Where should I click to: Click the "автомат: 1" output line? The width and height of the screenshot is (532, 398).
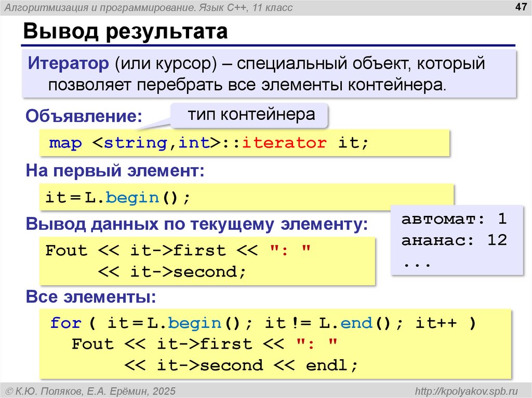pos(454,219)
